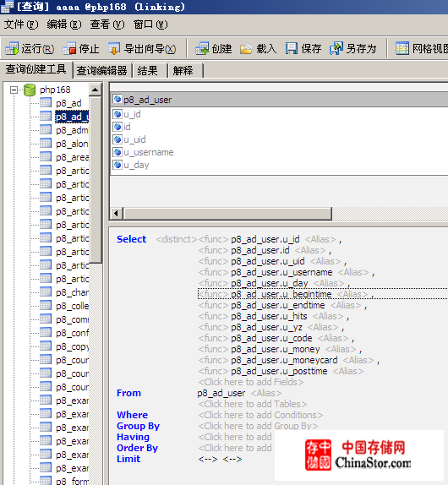The width and height of the screenshot is (448, 485).
Task: Click the first Limit <--> value
Action: (x=208, y=459)
